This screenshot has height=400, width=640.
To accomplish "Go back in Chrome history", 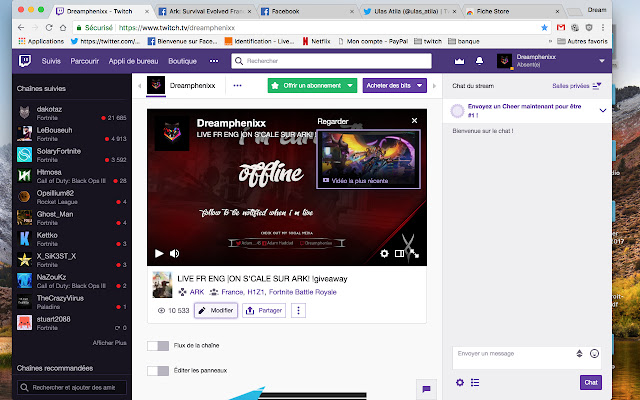I will pos(21,27).
